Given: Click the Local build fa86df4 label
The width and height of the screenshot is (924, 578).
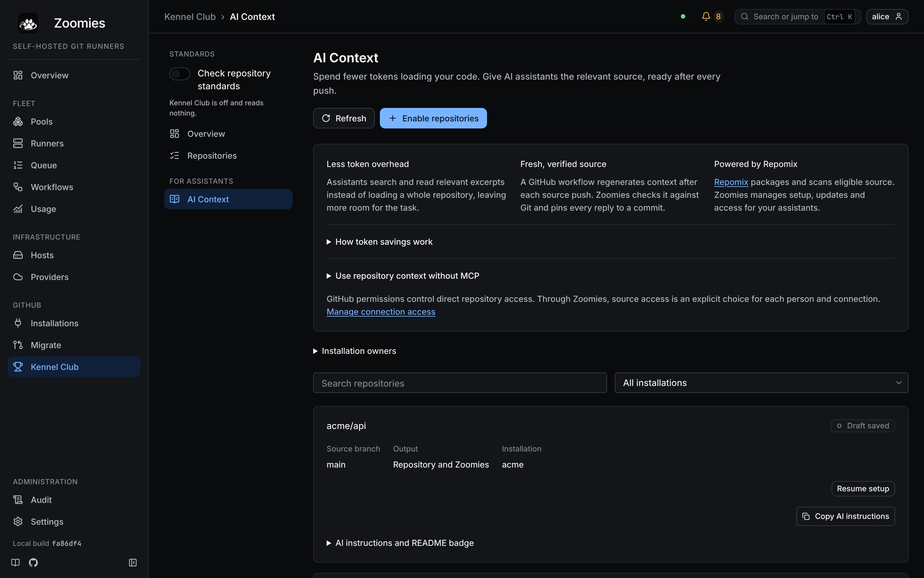Looking at the screenshot, I should tap(47, 543).
